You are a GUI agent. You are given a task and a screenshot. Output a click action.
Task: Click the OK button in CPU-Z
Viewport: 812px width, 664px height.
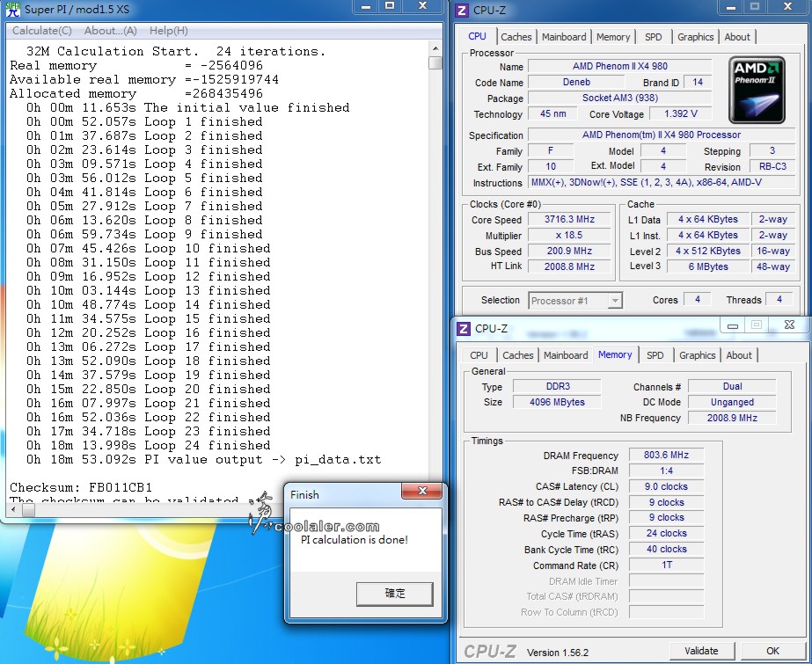(772, 651)
